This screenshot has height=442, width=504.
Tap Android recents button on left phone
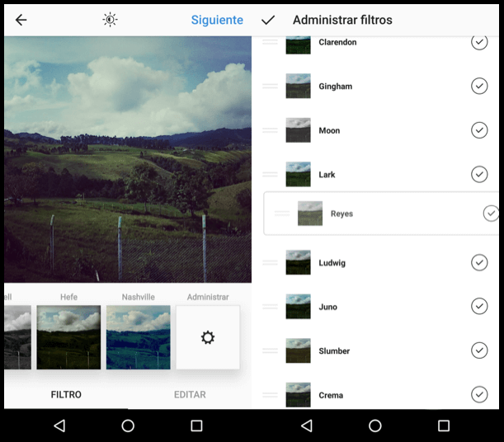coord(196,426)
